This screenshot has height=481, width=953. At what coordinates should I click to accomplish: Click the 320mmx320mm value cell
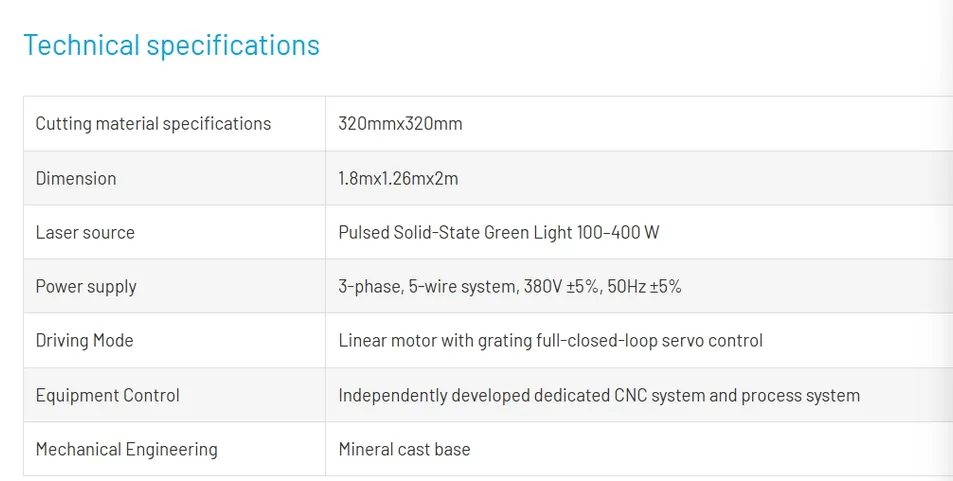400,124
